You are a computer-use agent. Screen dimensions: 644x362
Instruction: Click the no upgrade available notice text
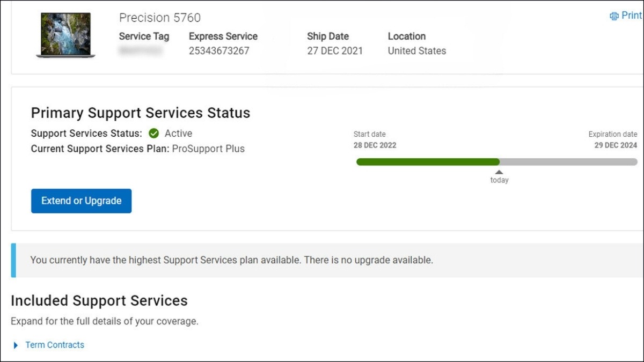click(x=231, y=260)
